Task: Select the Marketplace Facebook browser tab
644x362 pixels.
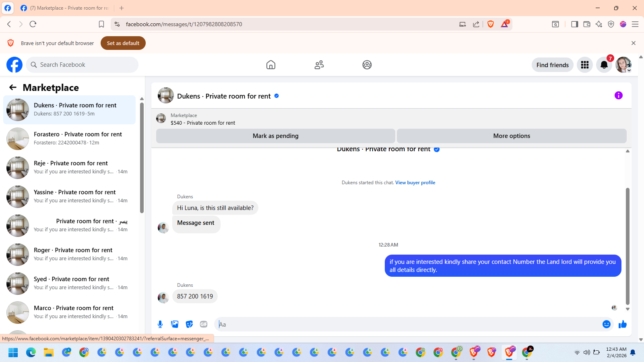Action: coord(64,8)
